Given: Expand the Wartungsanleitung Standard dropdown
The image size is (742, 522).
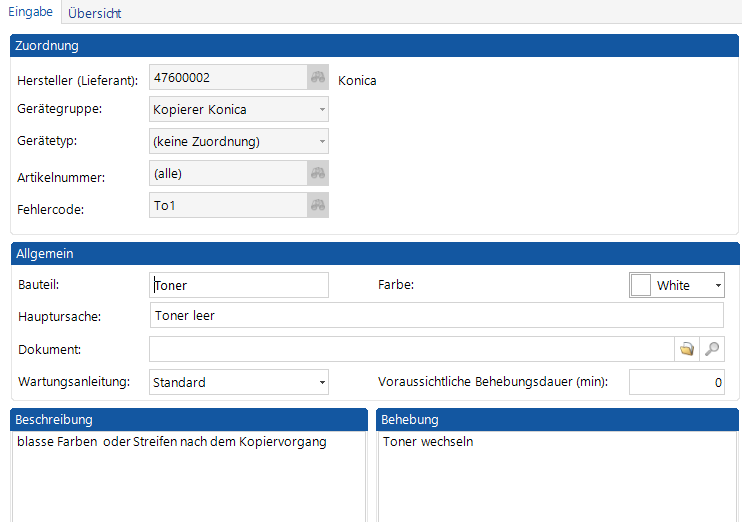Looking at the screenshot, I should pyautogui.click(x=321, y=382).
